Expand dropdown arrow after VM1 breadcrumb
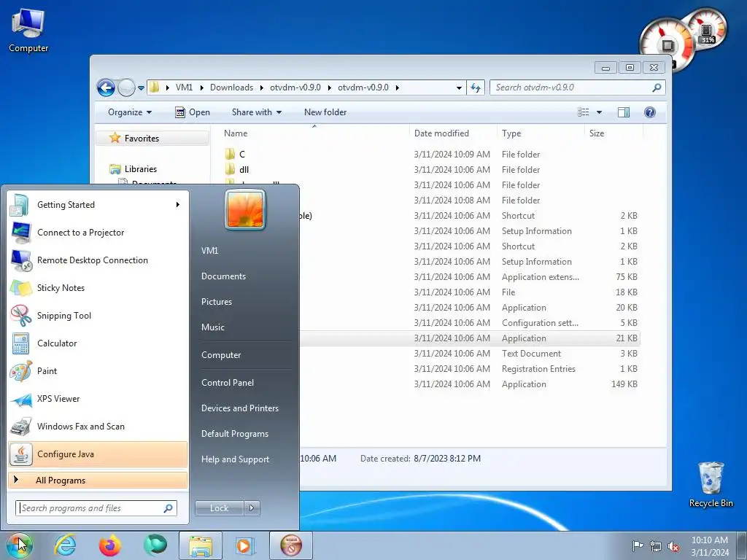Screen dimensions: 747x560 pyautogui.click(x=202, y=87)
